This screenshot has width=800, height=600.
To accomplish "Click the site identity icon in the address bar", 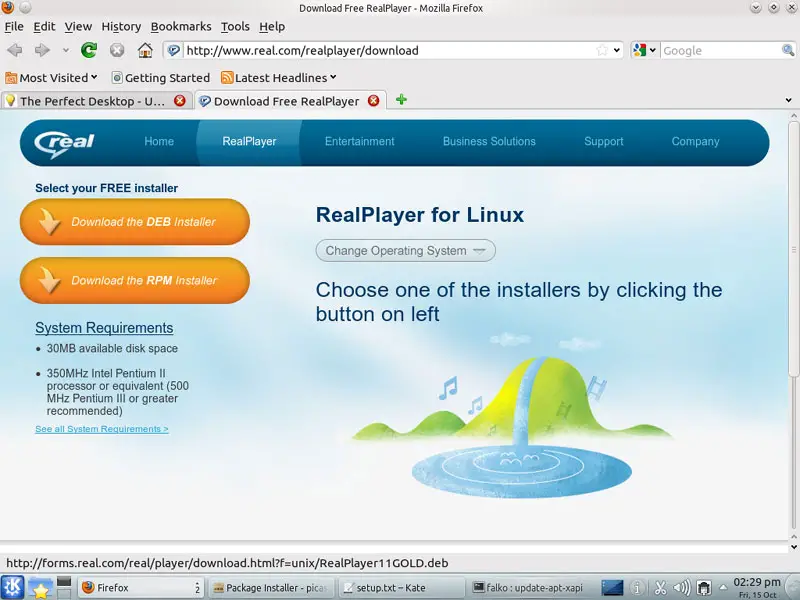I will click(x=174, y=51).
